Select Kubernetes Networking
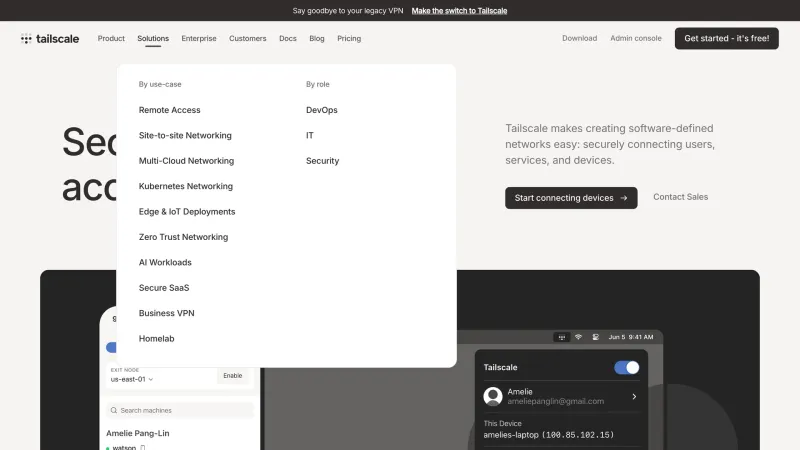This screenshot has width=800, height=450. pyautogui.click(x=186, y=186)
